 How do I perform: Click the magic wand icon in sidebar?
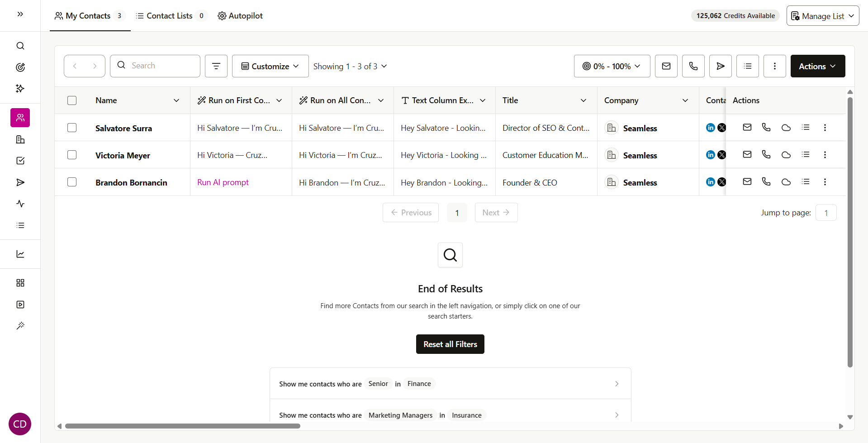(x=20, y=326)
